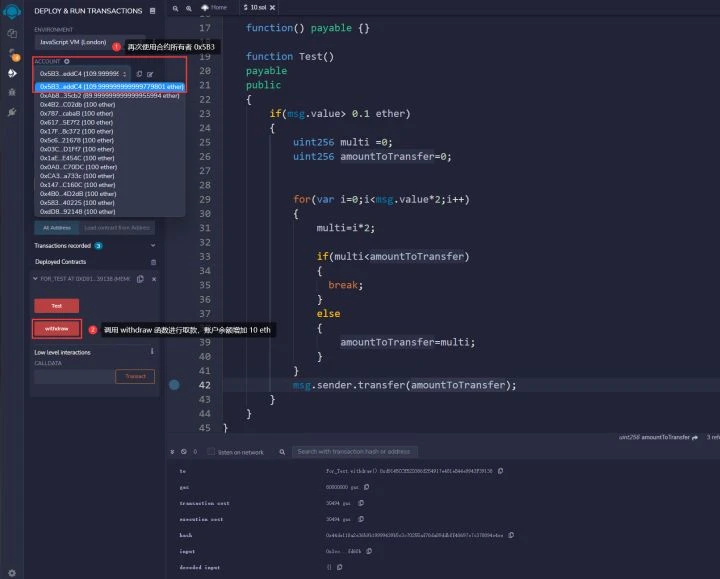Open the Environment JavaScript VM dropdown
This screenshot has width=720, height=579.
(90, 42)
